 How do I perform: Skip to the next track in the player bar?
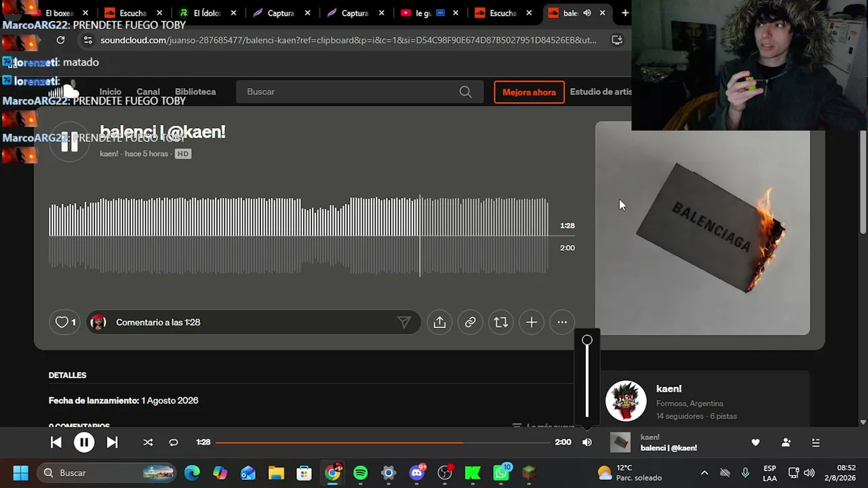[x=112, y=443]
